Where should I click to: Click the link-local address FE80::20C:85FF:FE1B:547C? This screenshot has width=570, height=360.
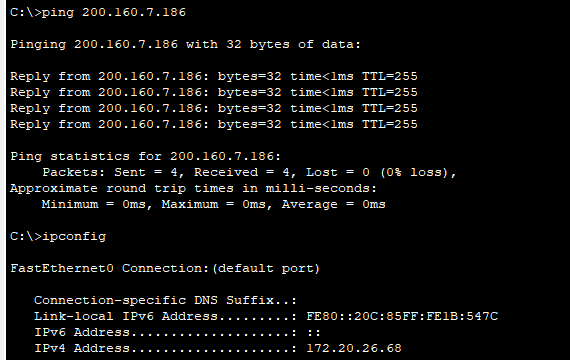pos(402,316)
